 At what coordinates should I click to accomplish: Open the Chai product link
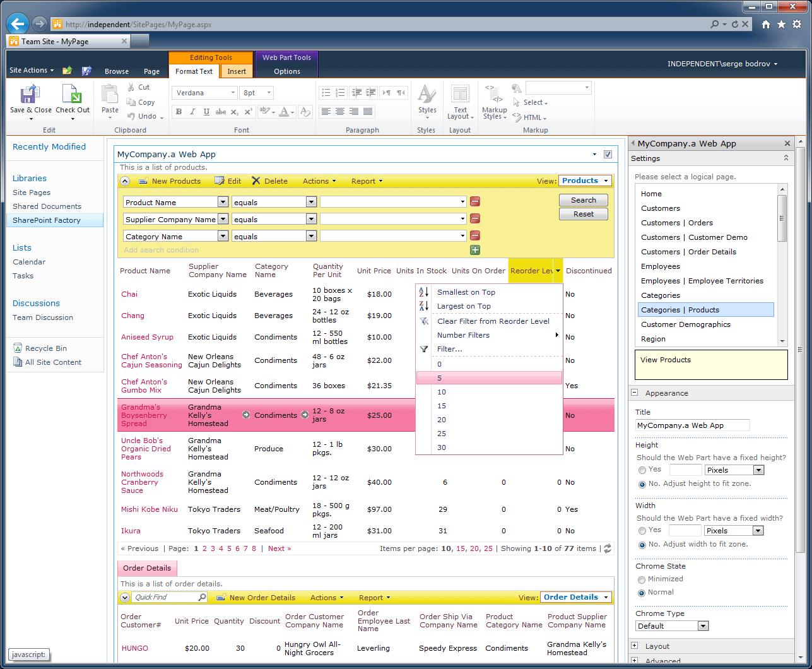pos(129,294)
